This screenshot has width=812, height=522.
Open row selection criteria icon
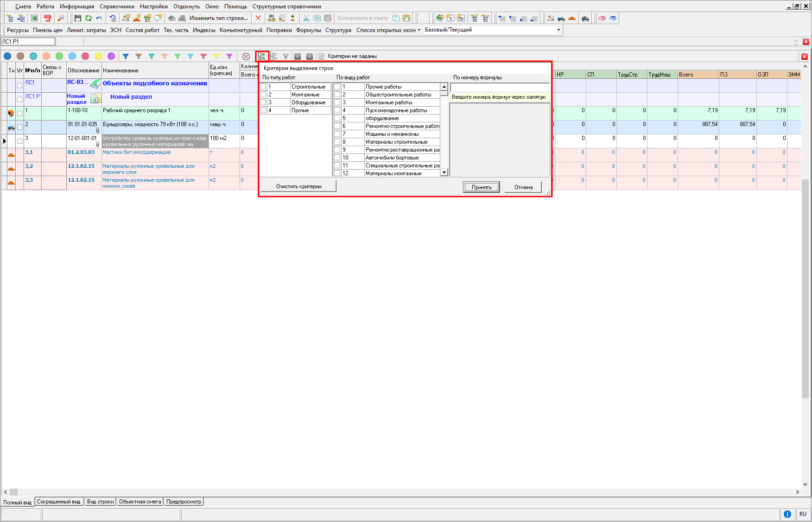[x=262, y=56]
